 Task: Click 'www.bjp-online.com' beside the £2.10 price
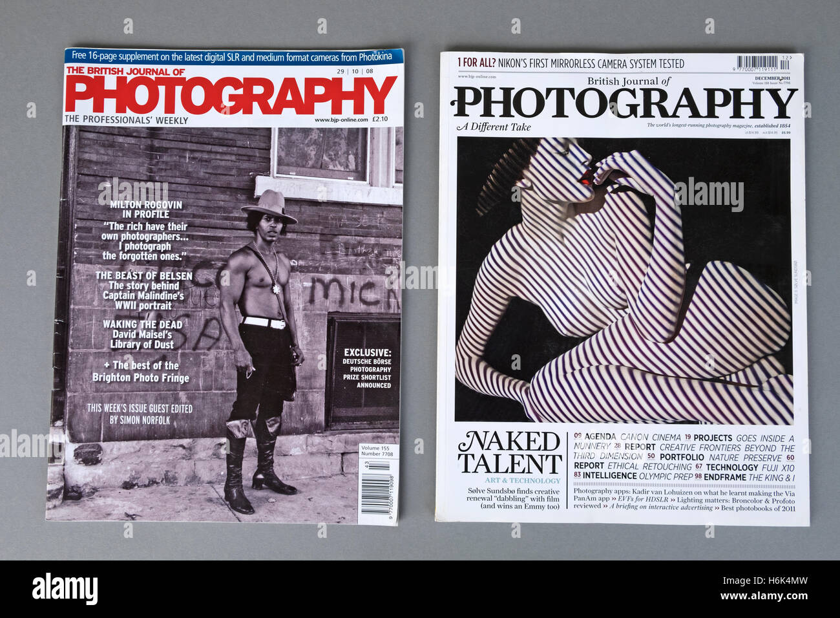click(x=341, y=120)
